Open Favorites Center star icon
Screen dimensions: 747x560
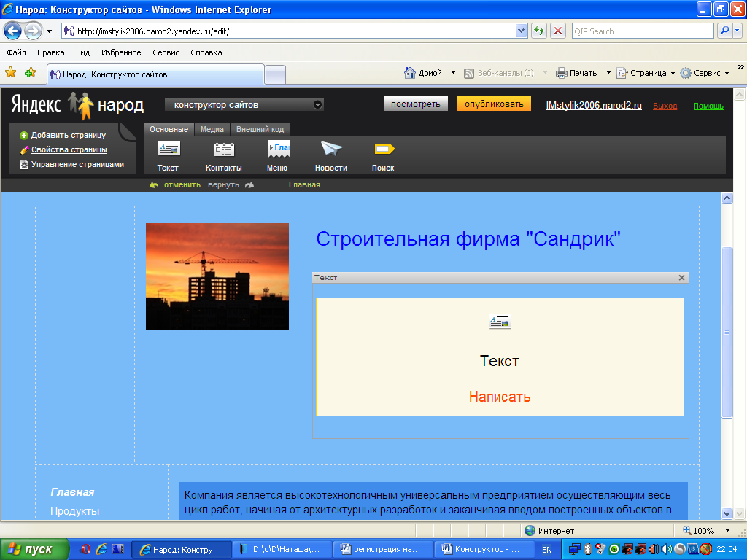10,73
